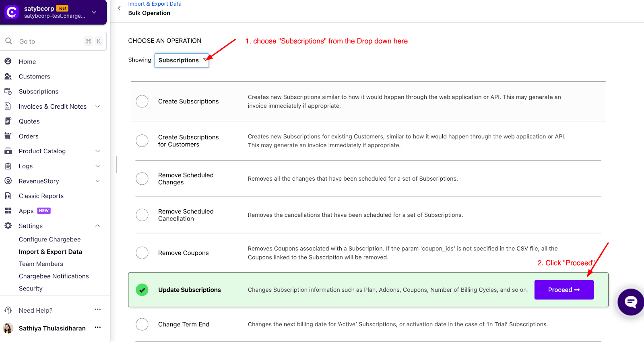The width and height of the screenshot is (644, 342).
Task: Select the Create Subscriptions radio button
Action: tap(142, 101)
